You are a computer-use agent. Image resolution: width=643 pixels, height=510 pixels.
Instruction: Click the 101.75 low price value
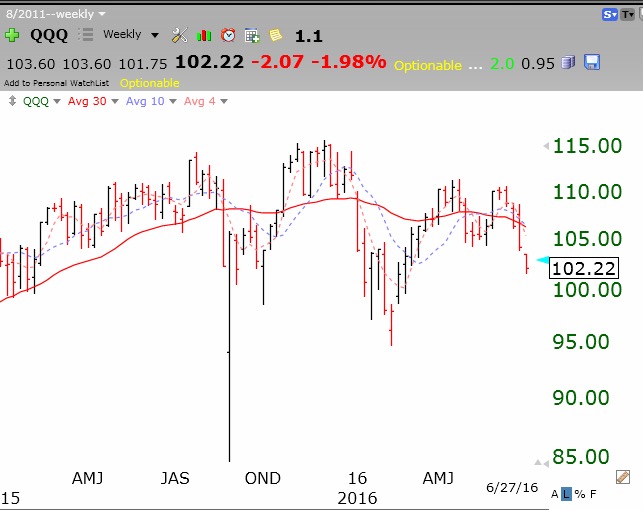coord(143,64)
